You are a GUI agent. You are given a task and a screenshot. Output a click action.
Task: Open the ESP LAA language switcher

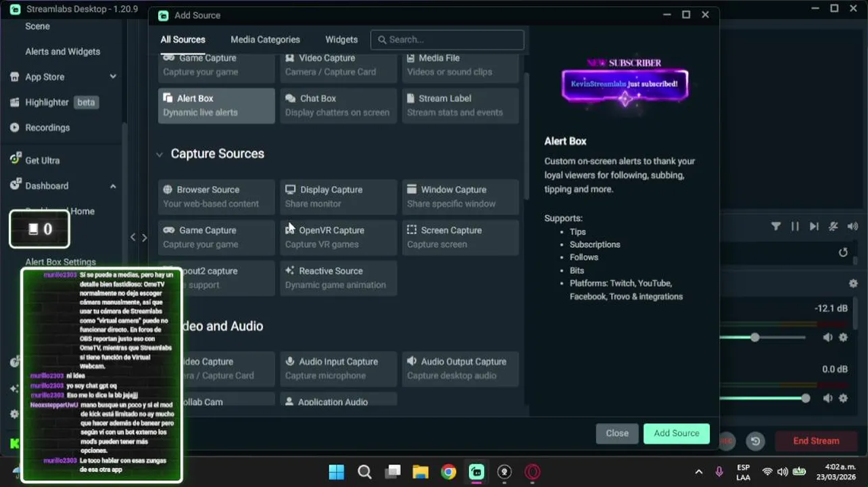click(743, 472)
